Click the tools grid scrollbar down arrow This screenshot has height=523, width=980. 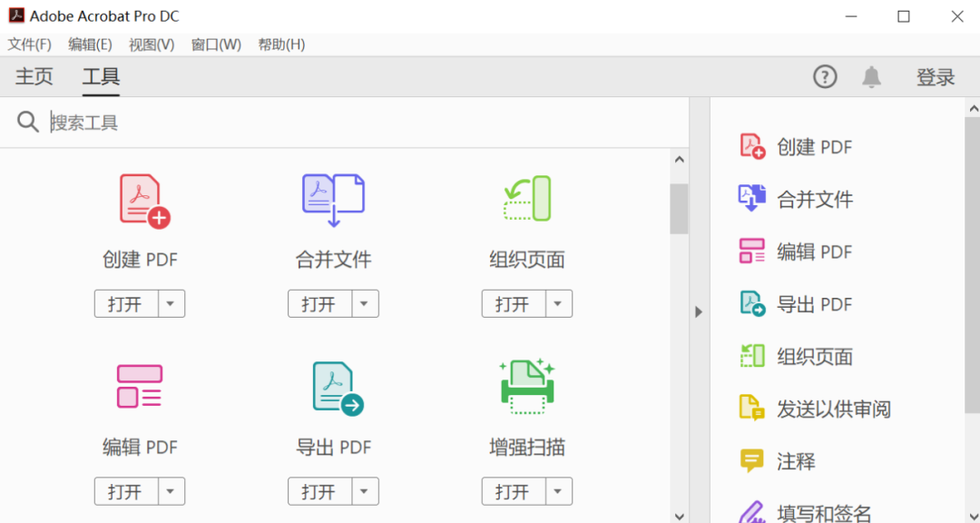coord(680,516)
